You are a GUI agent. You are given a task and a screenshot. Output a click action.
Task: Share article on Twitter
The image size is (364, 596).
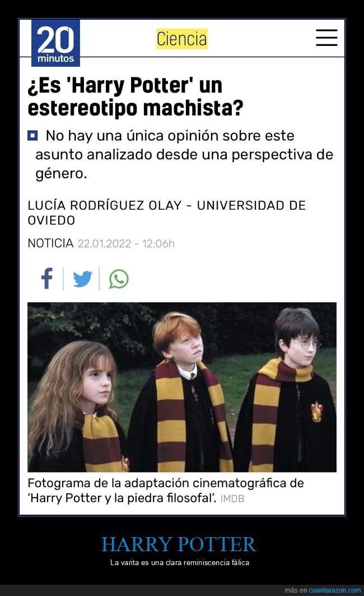(x=82, y=279)
